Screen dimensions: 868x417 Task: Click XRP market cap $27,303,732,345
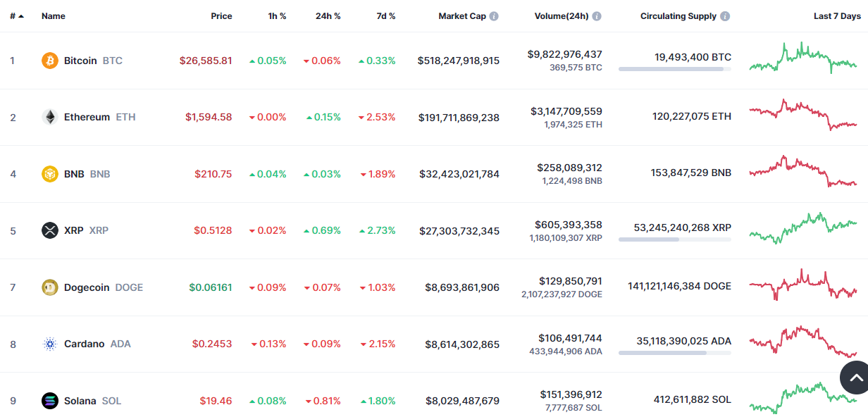click(459, 230)
